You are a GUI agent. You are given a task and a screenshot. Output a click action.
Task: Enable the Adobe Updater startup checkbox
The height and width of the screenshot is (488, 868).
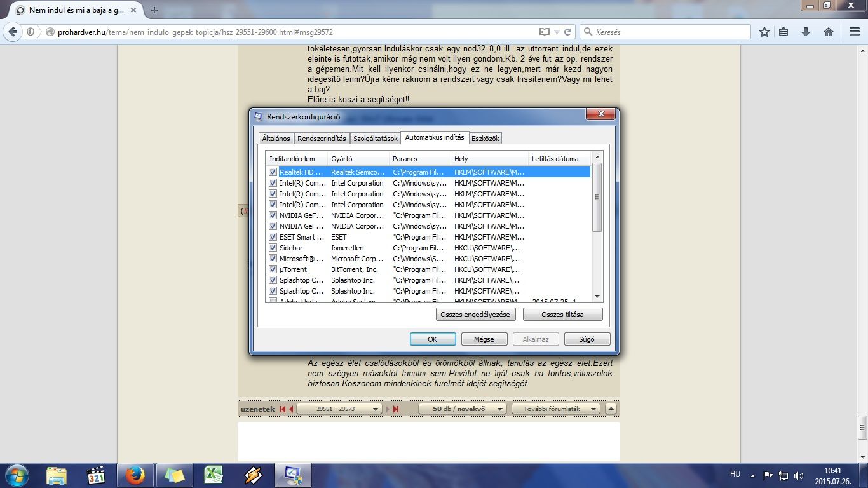(273, 301)
